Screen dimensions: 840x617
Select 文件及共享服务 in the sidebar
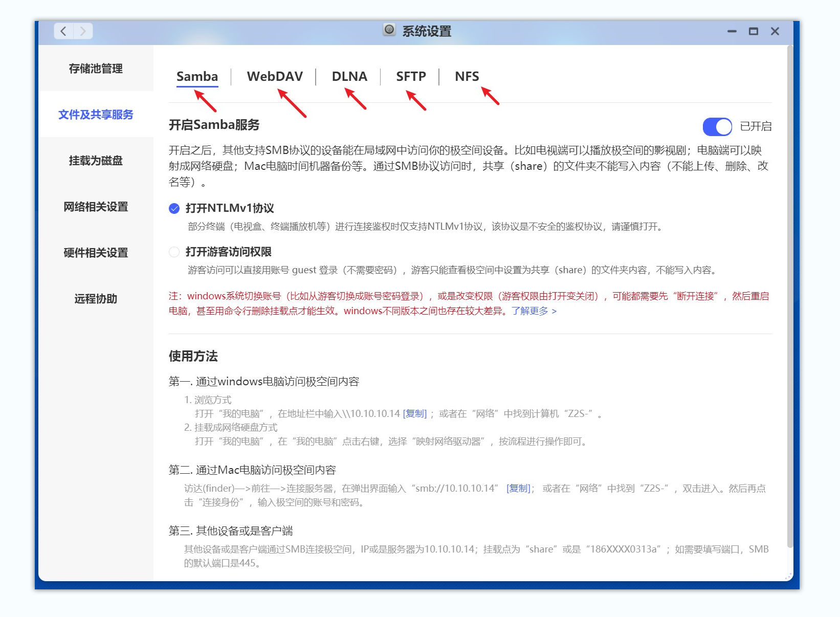click(x=96, y=115)
